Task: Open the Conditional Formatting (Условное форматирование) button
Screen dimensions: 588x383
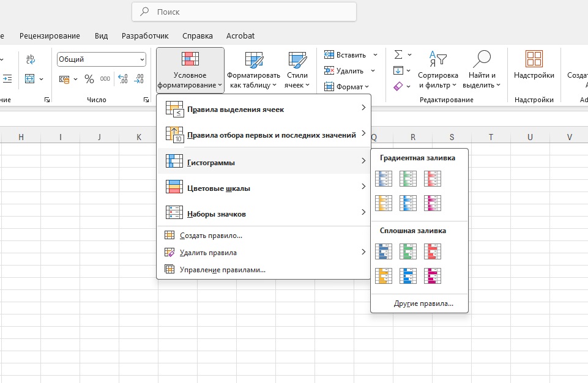Action: (x=190, y=70)
